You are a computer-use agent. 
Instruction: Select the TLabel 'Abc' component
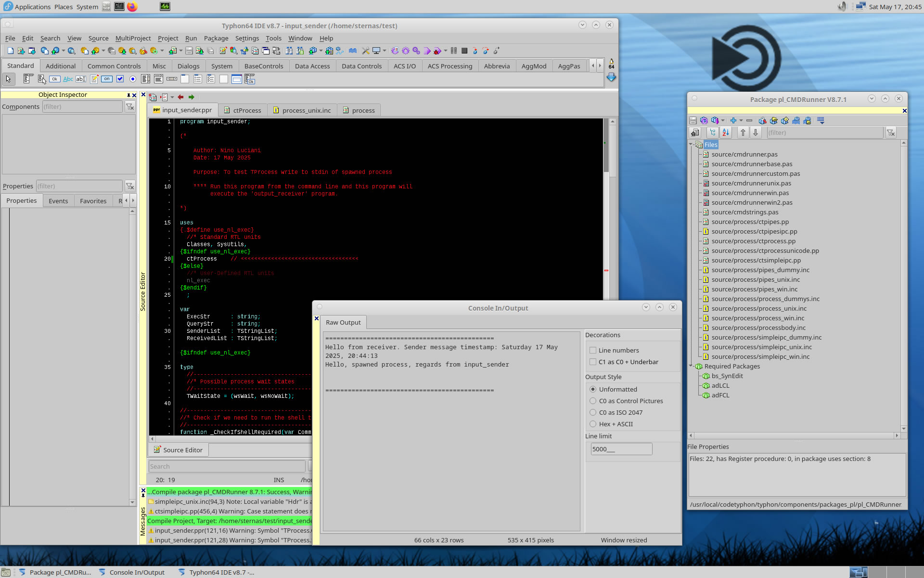pyautogui.click(x=68, y=79)
